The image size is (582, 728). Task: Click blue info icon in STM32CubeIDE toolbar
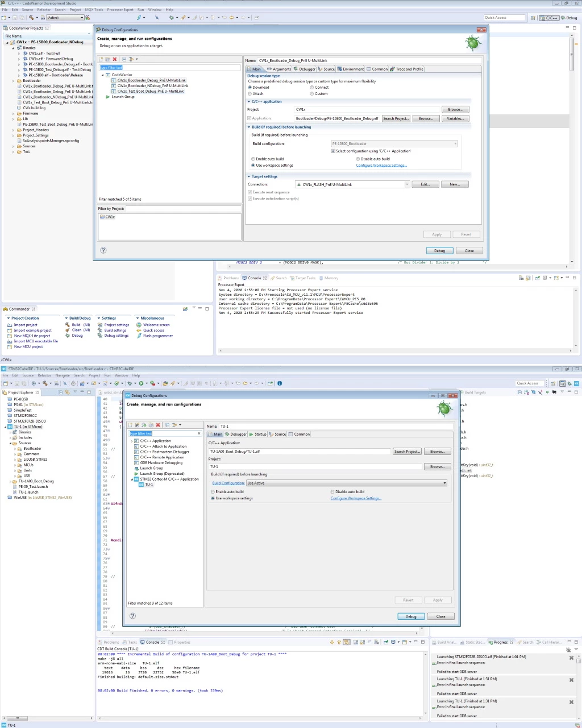(280, 383)
